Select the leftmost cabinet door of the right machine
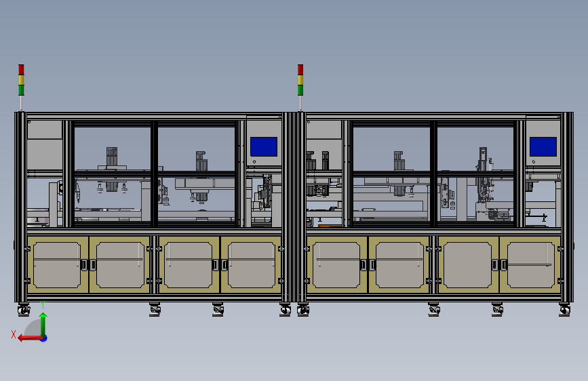Viewport: 588px width, 381px height. coord(337,265)
